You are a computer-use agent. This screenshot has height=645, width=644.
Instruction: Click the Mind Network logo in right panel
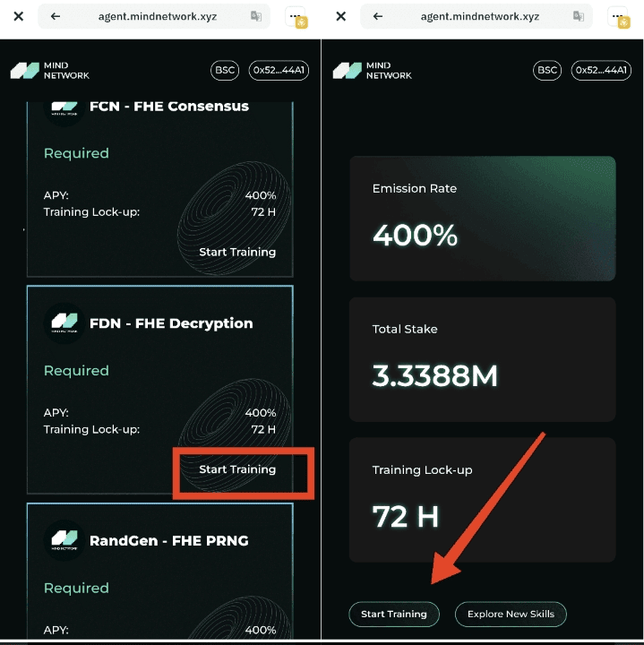[x=373, y=71]
